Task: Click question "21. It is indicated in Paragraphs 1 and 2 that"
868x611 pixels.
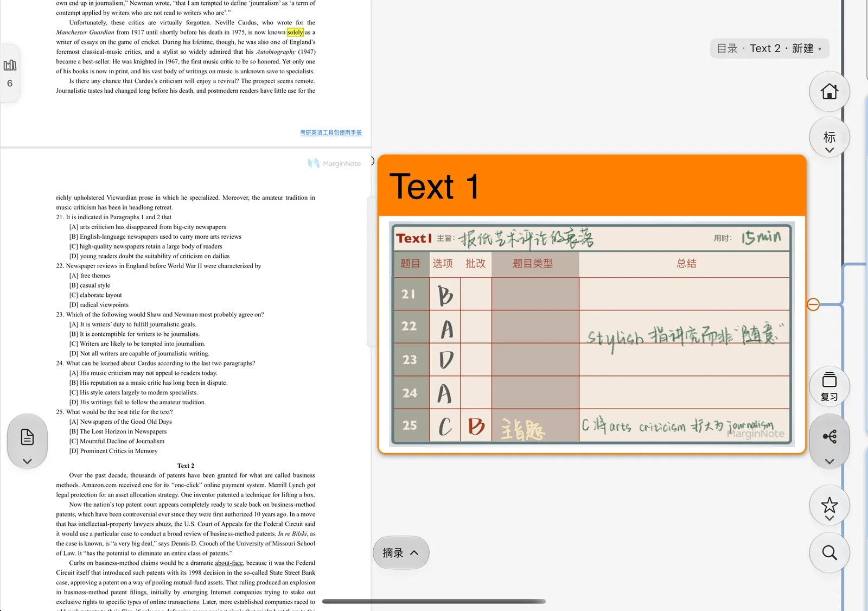Action: coord(114,217)
